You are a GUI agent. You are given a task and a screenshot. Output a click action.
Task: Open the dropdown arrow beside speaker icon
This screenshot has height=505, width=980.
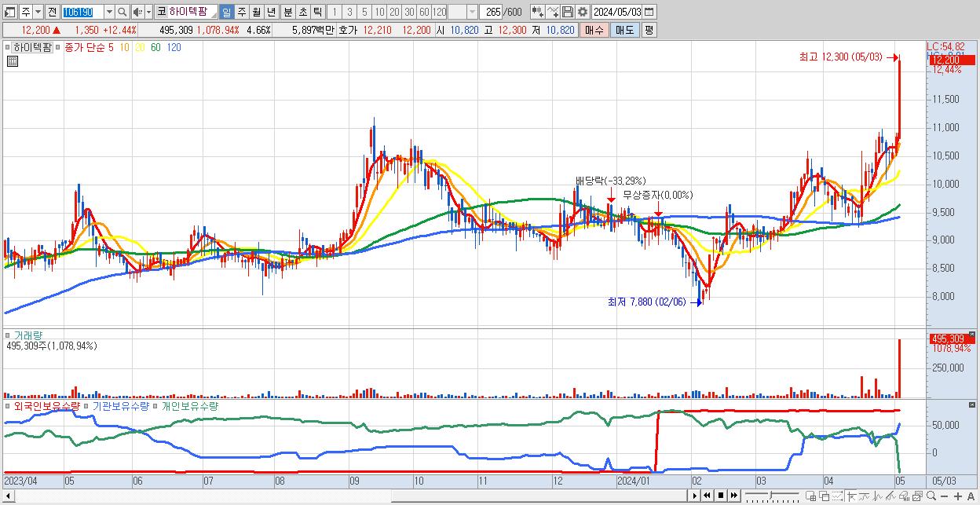pos(148,12)
